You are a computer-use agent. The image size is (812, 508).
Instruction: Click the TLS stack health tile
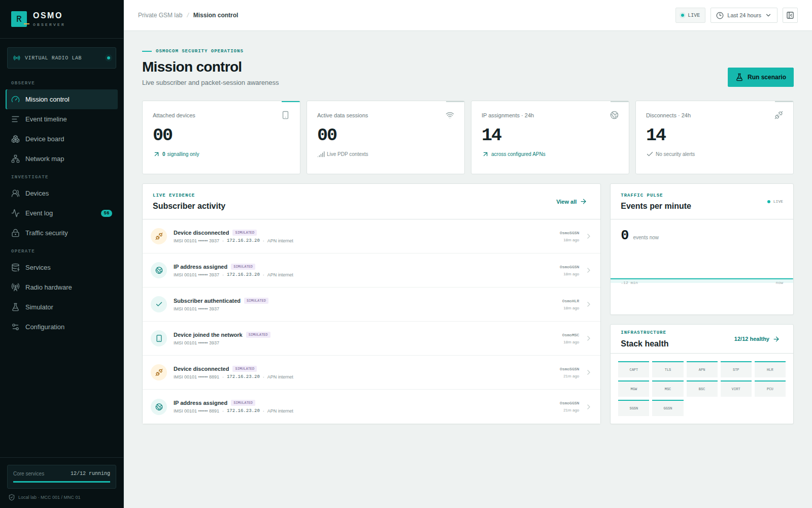(668, 369)
